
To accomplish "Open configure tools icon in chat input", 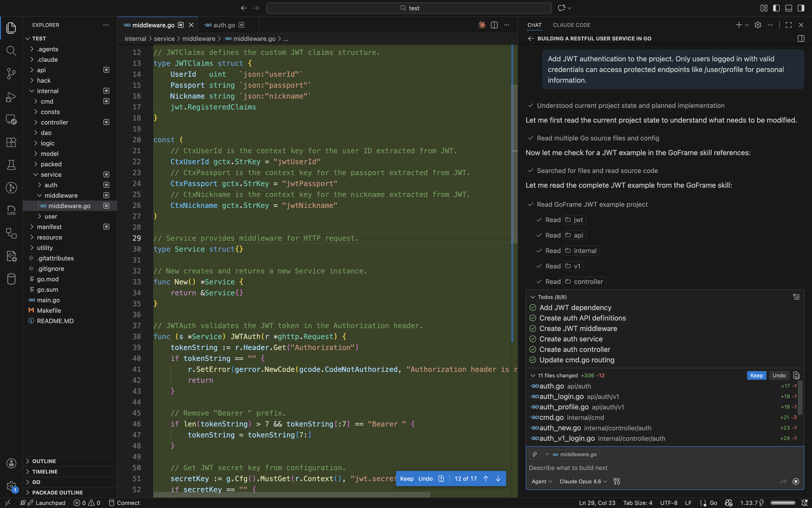I will 617,481.
